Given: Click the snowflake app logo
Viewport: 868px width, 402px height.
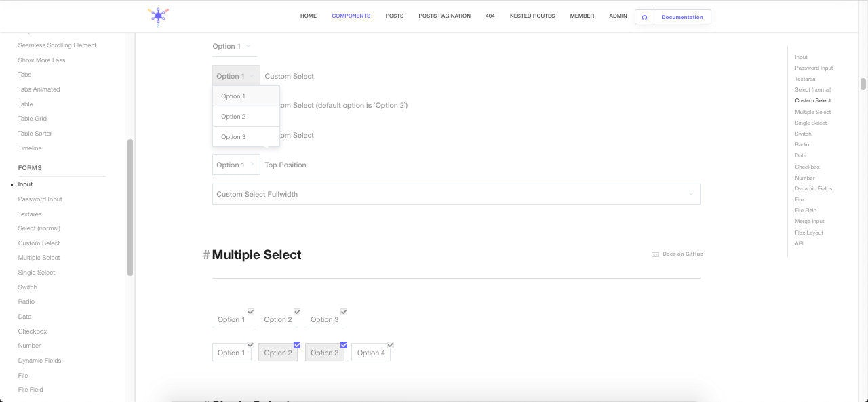Looking at the screenshot, I should [x=158, y=16].
